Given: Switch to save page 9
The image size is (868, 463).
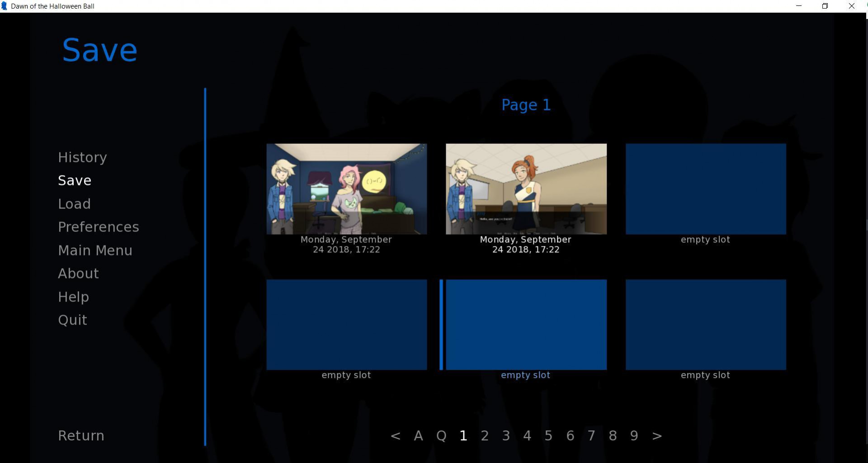Looking at the screenshot, I should coord(634,436).
